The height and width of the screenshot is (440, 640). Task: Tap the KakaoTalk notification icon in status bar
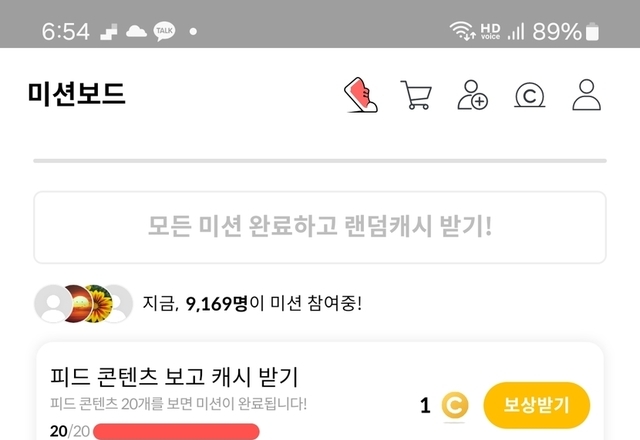[164, 31]
